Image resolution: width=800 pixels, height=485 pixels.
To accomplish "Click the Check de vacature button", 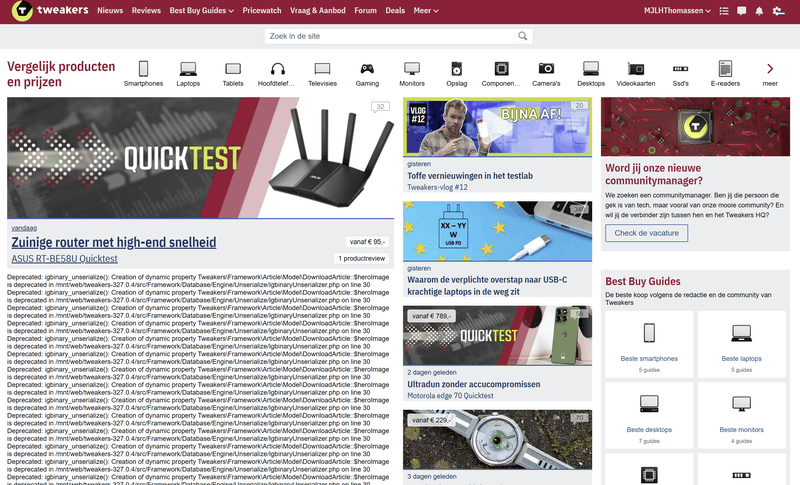I will click(x=646, y=233).
